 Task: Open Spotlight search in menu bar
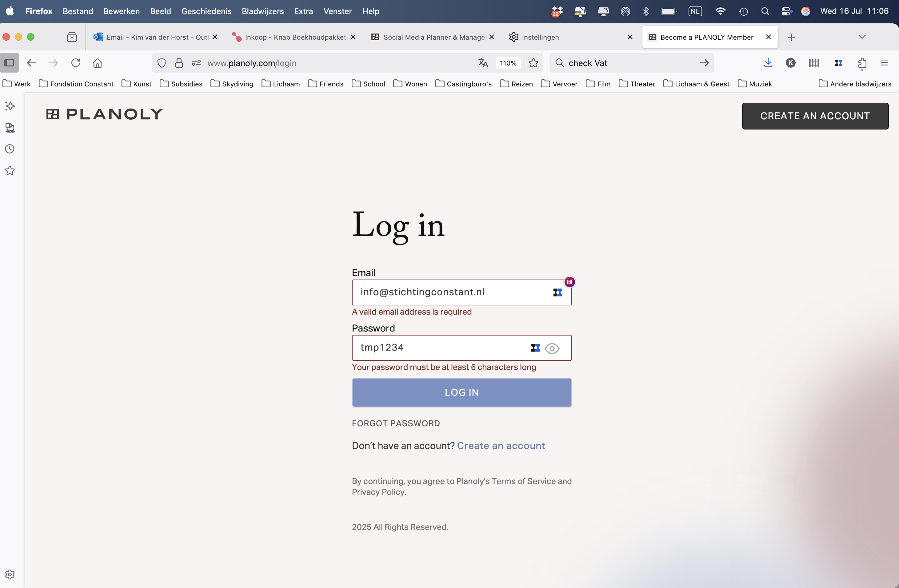pos(765,11)
